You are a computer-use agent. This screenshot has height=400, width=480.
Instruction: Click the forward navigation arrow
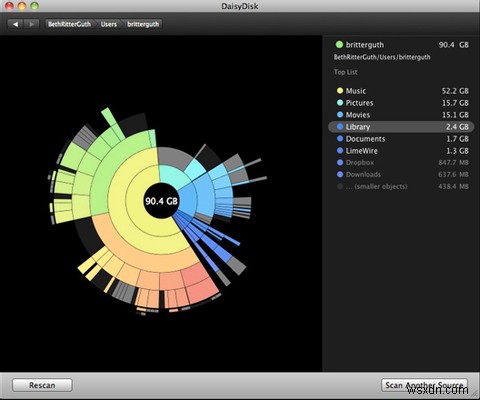click(x=31, y=24)
